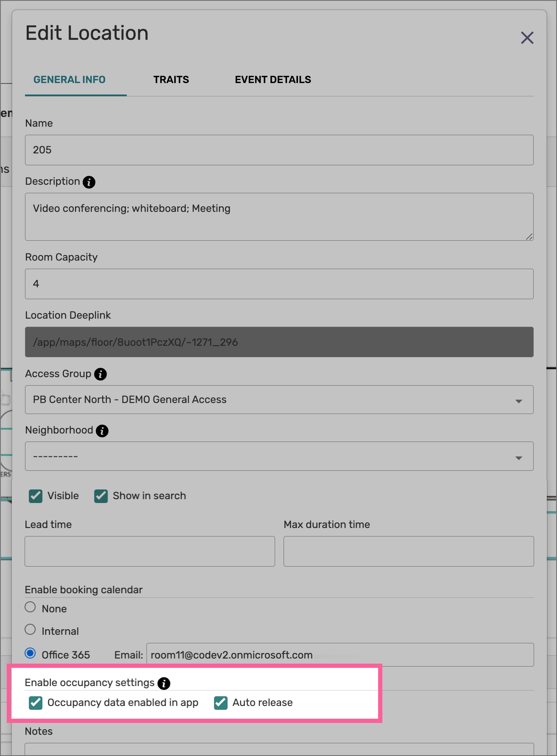Click the Description info icon
This screenshot has height=756, width=557.
click(89, 182)
